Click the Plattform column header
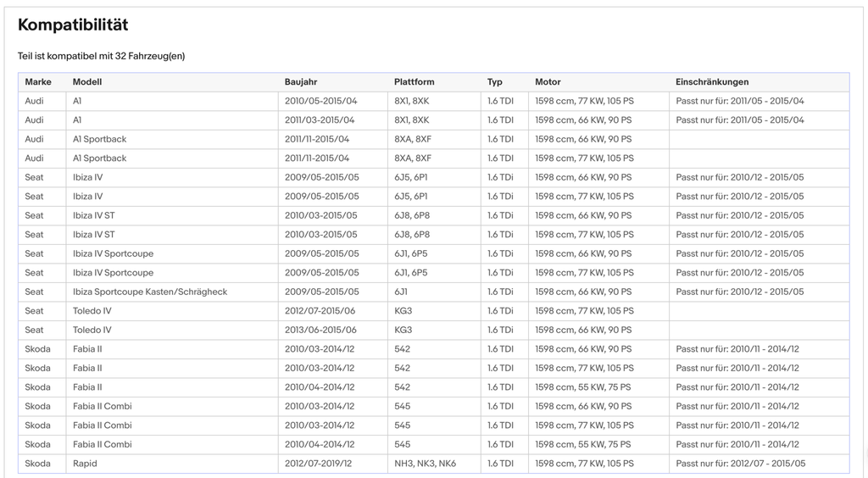This screenshot has height=478, width=868. [x=414, y=82]
